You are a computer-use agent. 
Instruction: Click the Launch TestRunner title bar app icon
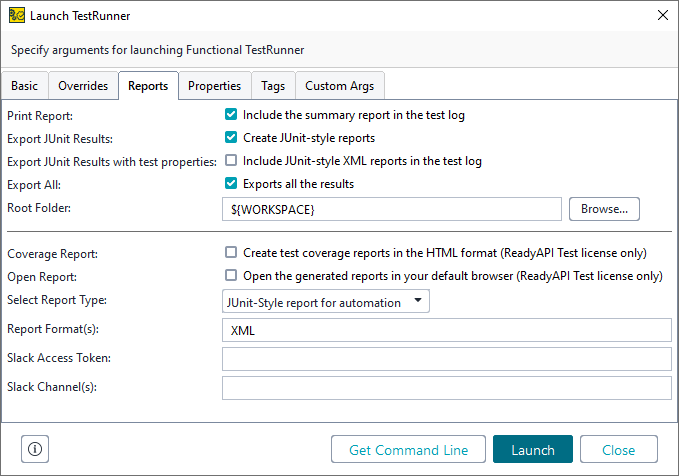(x=16, y=15)
